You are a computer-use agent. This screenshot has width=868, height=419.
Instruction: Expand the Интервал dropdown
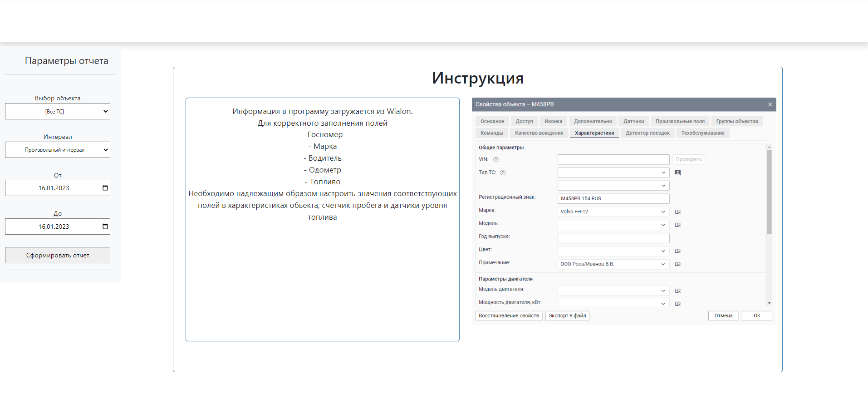click(x=58, y=150)
